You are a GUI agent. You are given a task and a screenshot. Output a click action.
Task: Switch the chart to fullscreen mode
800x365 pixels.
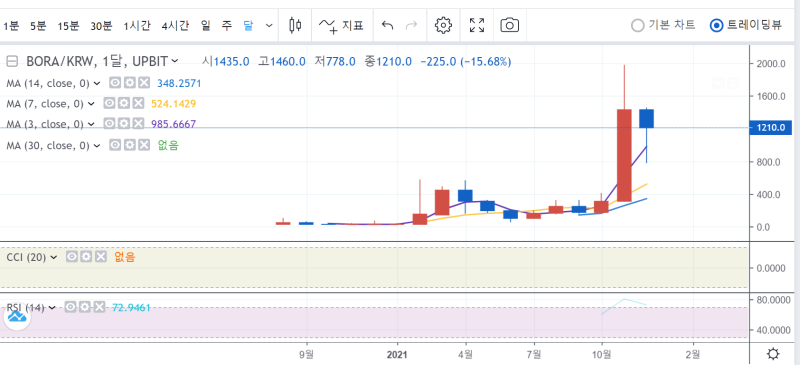[477, 25]
